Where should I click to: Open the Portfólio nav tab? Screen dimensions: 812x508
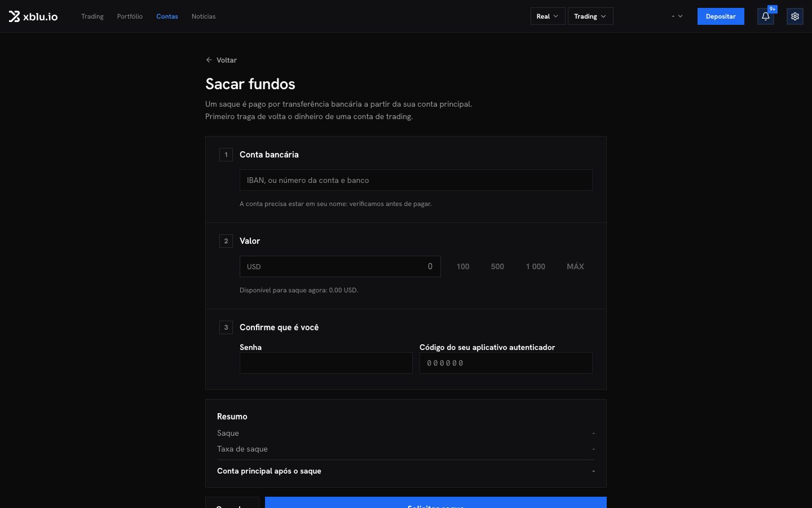pyautogui.click(x=130, y=16)
